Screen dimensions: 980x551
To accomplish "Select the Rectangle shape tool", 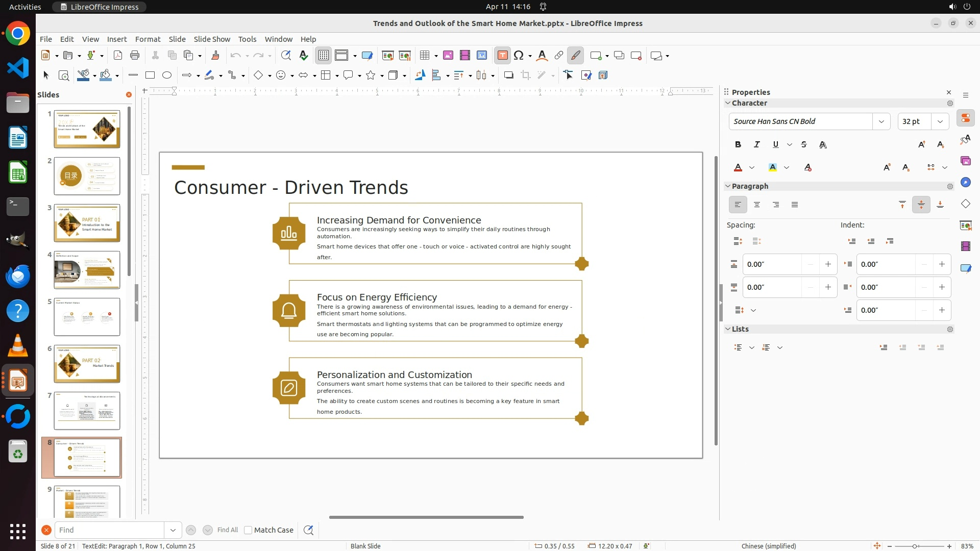I will [x=150, y=76].
